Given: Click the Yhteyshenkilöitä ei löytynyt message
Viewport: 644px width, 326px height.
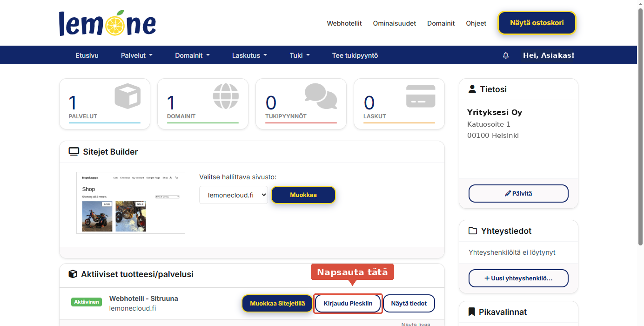Looking at the screenshot, I should pos(512,252).
